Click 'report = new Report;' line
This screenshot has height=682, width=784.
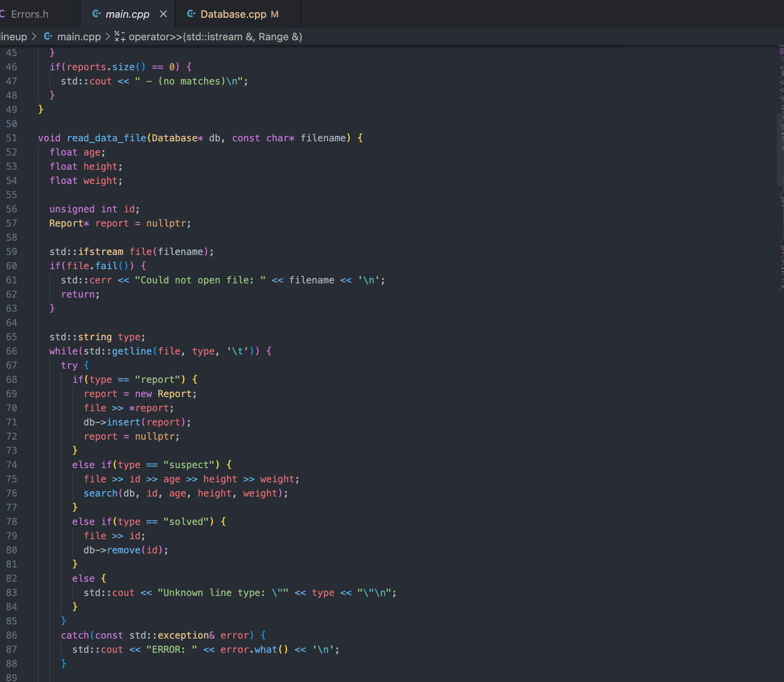[x=140, y=394]
